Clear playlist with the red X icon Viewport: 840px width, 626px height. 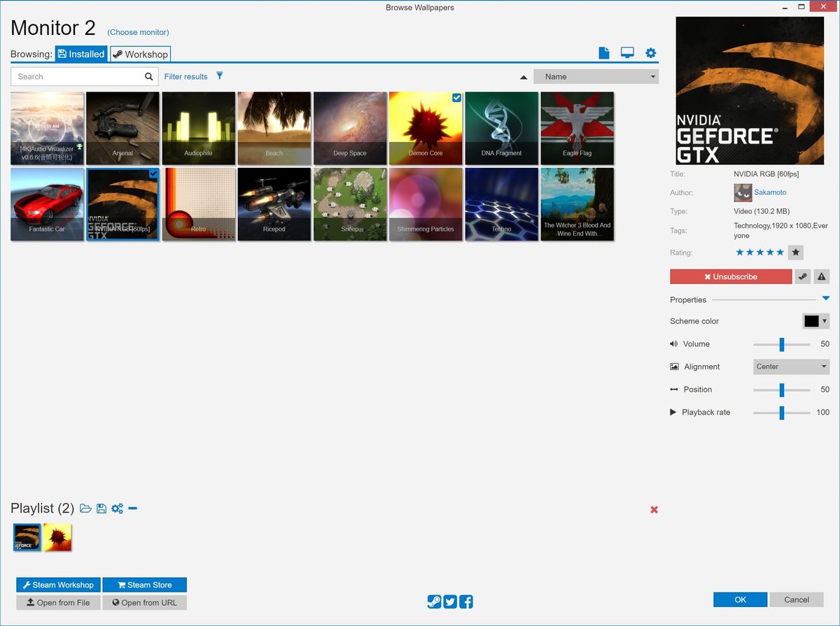[x=654, y=510]
